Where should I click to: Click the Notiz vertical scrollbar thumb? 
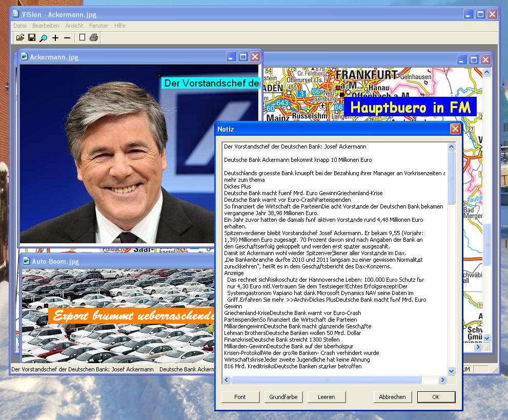pos(451,178)
